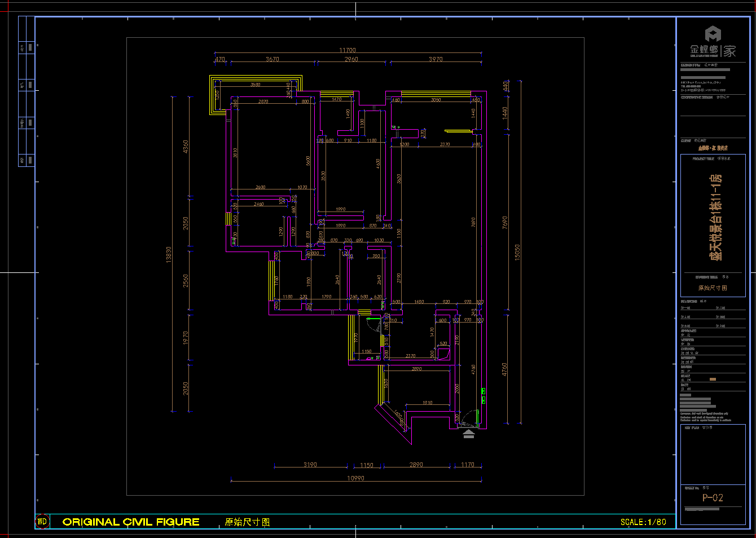Viewport: 756px width, 538px height.
Task: Click the ORIGINAL CIVIL FIGURE title text
Action: tap(131, 522)
